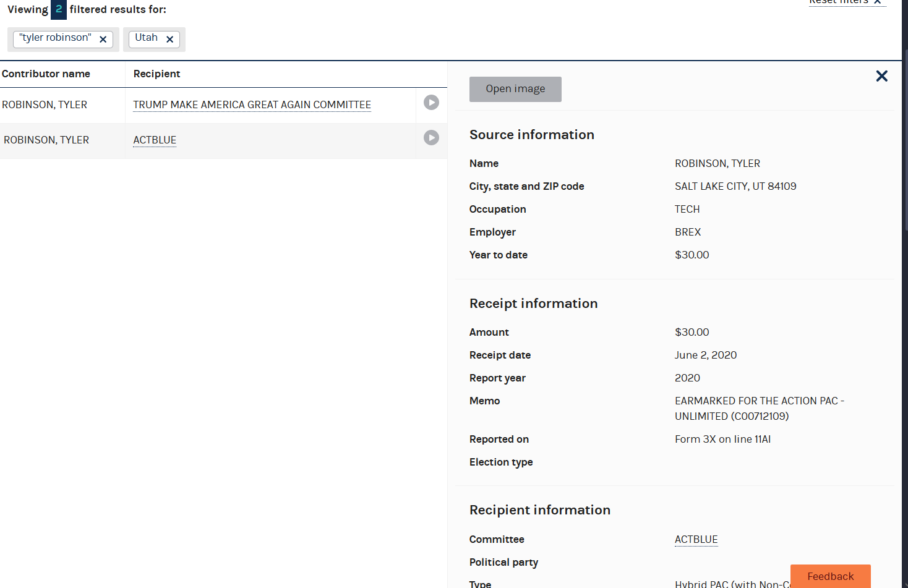908x588 pixels.
Task: Open image of the filing
Action: 515,89
